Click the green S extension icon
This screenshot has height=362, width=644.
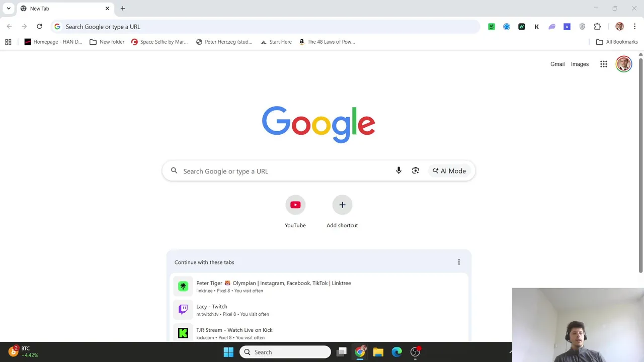click(492, 27)
